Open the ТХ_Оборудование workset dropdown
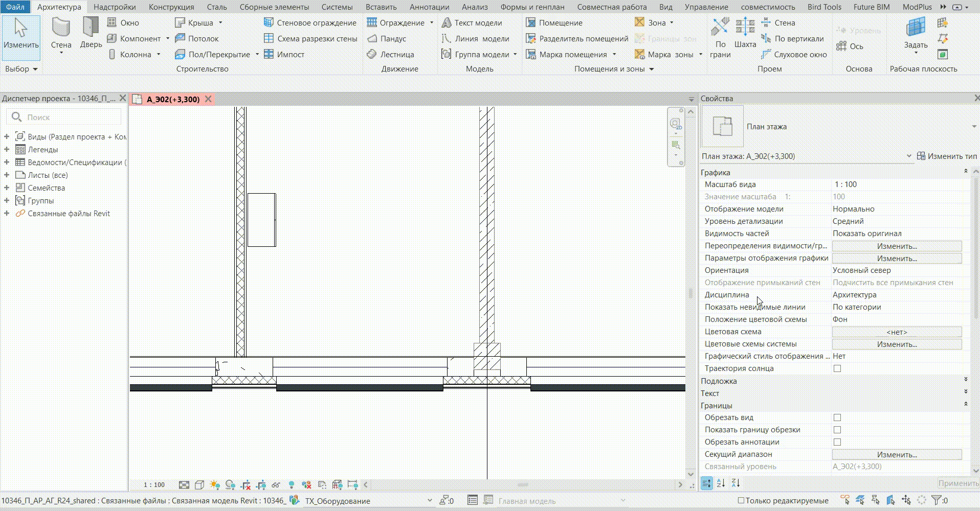The image size is (980, 511). pyautogui.click(x=429, y=500)
